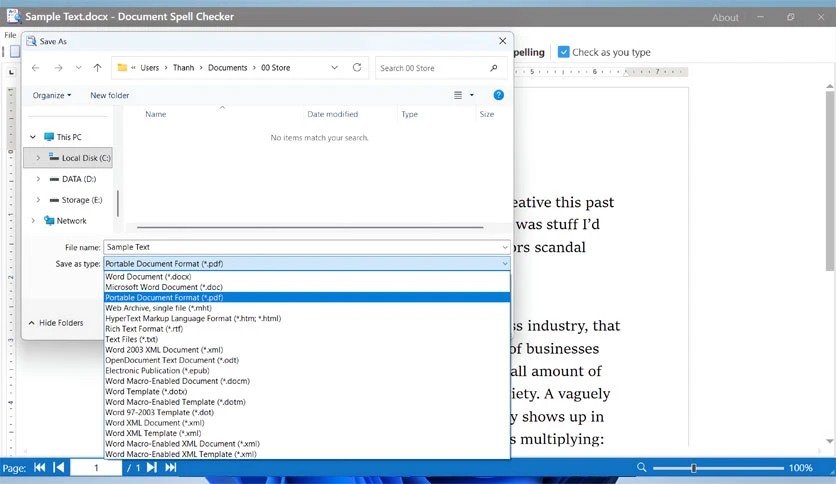Toggle Check as you type
836x484 pixels.
pos(563,52)
